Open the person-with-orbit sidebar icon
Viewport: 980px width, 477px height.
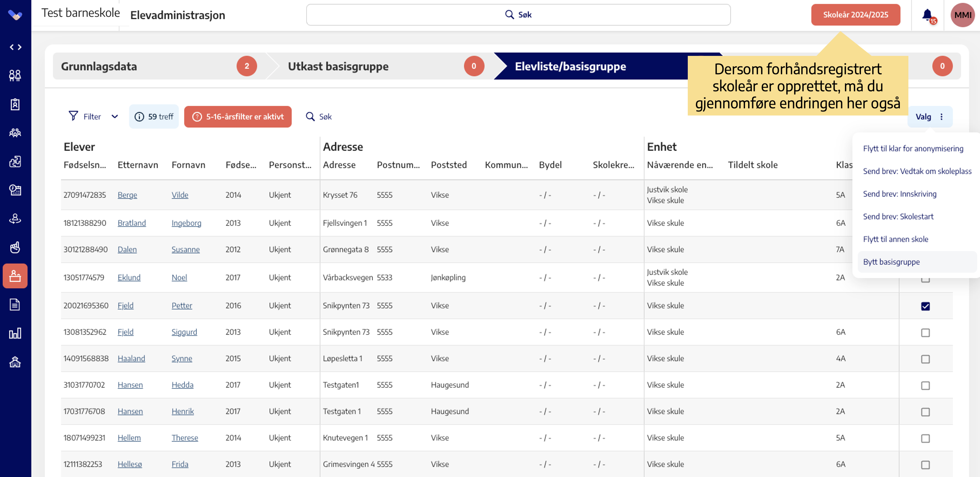[x=15, y=218]
